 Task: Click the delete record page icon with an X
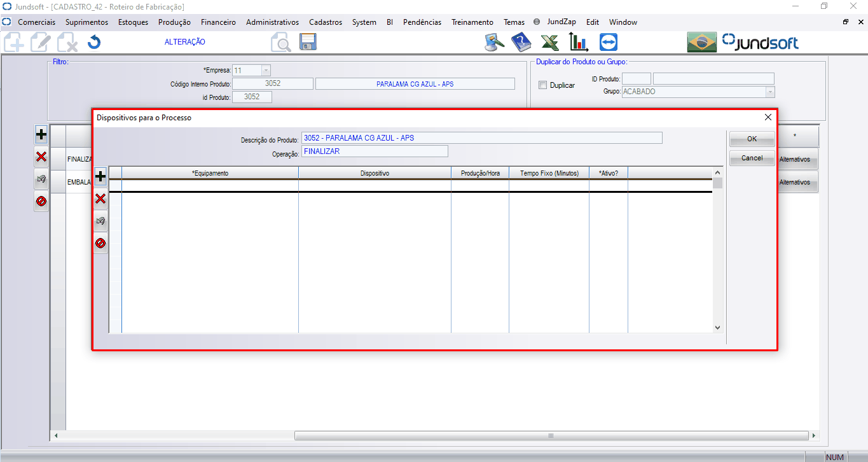(x=67, y=43)
